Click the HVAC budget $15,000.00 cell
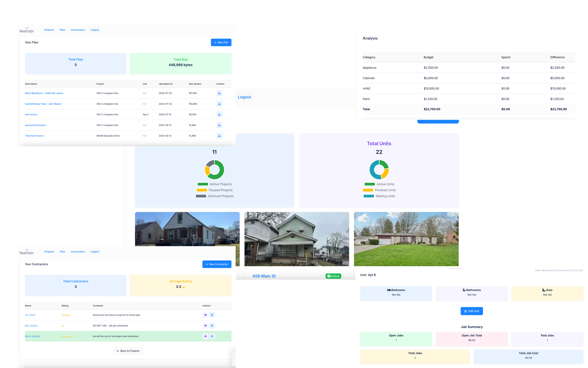 pyautogui.click(x=431, y=89)
